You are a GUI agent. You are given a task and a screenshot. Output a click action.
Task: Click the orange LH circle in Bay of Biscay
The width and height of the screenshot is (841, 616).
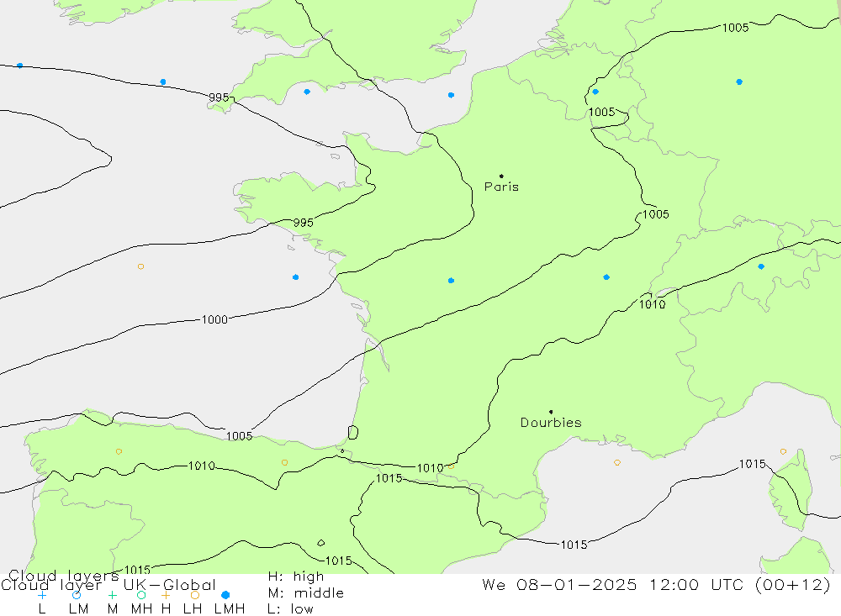tap(140, 266)
